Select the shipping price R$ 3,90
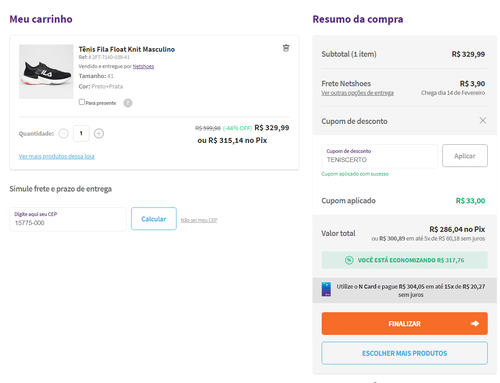This screenshot has width=500, height=383. (x=472, y=84)
